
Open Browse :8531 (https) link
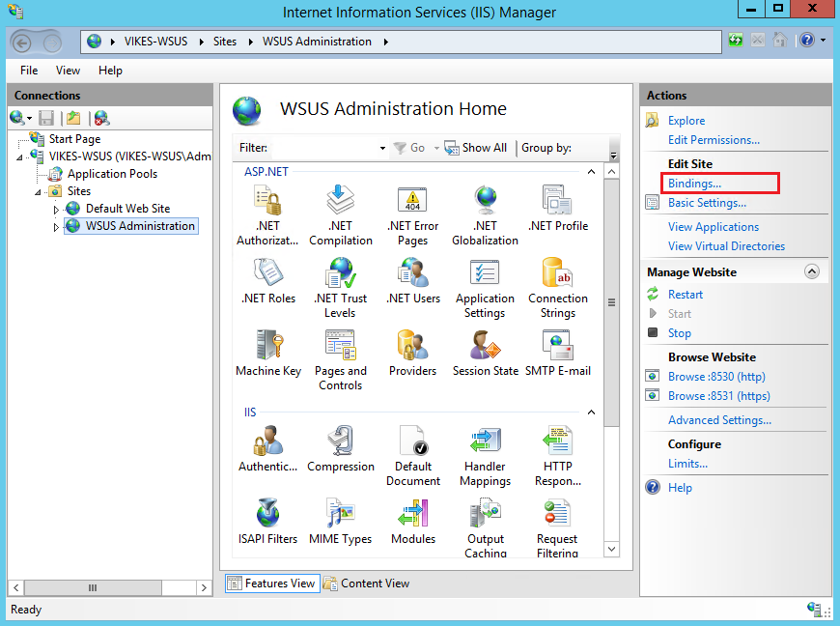click(718, 396)
